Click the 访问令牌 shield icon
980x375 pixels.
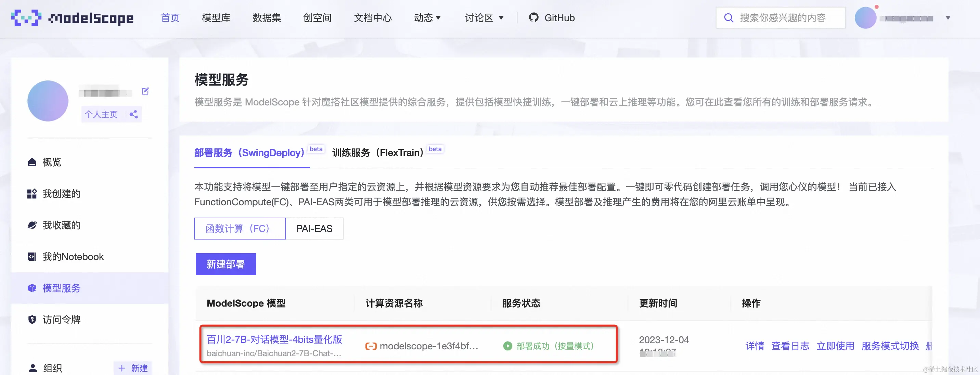(x=33, y=320)
